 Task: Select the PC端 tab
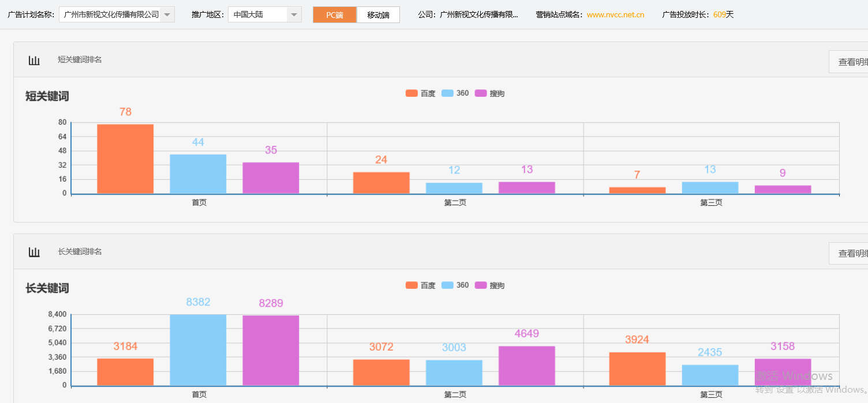point(335,15)
